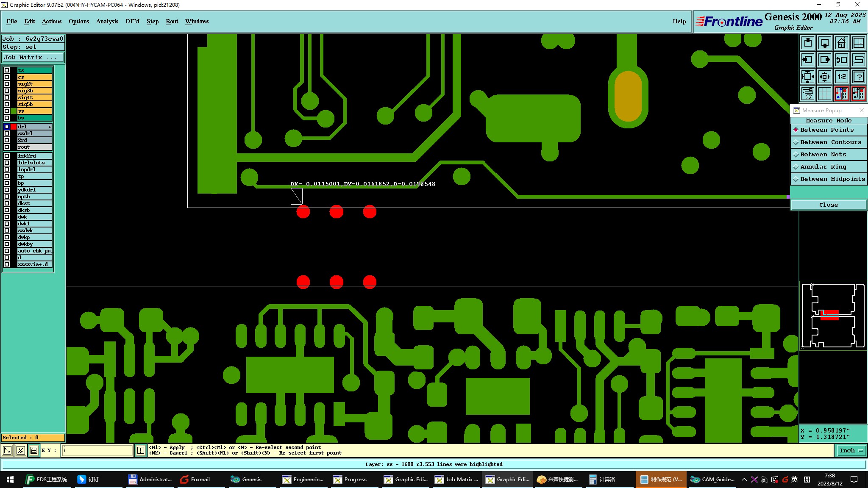This screenshot has height=488, width=868.
Task: Click the exclamation mark icon beside XY field
Action: (141, 451)
